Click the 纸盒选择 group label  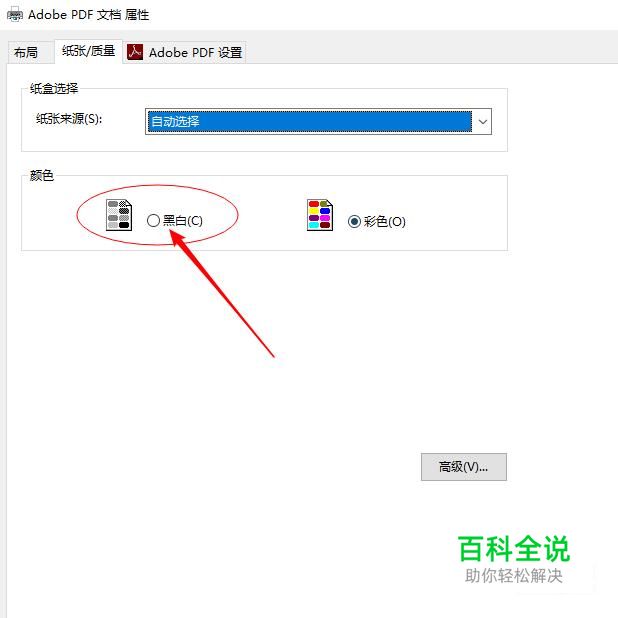point(54,88)
